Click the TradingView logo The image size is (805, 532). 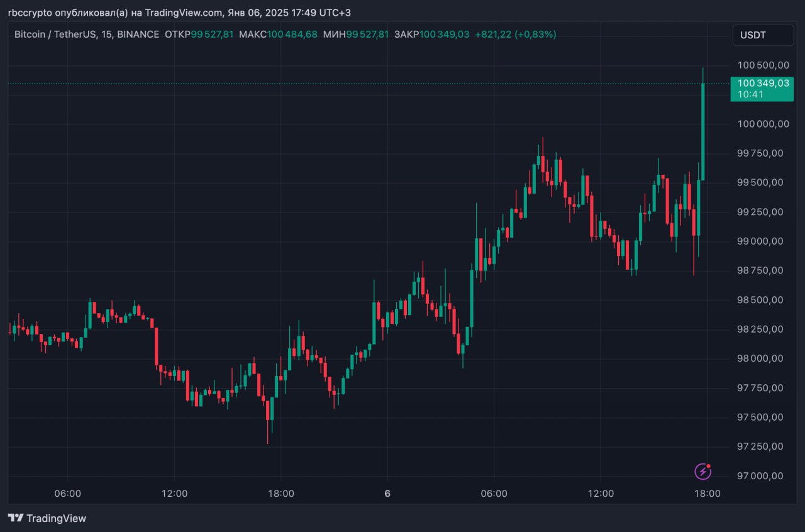tap(47, 518)
